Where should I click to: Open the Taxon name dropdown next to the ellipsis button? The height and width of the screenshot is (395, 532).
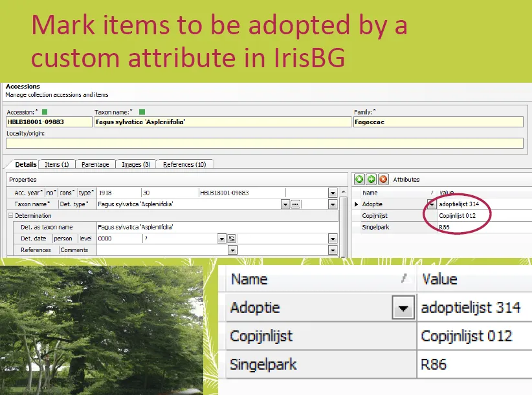pos(285,204)
